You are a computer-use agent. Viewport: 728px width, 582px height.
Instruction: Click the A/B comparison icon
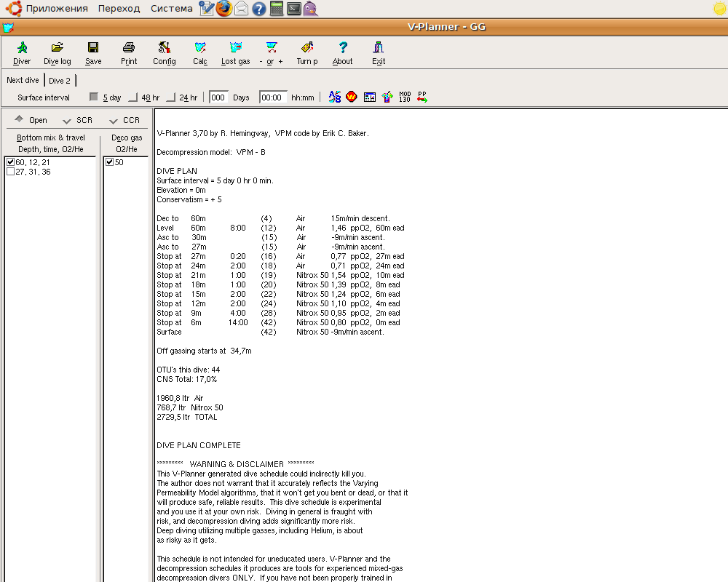(335, 97)
